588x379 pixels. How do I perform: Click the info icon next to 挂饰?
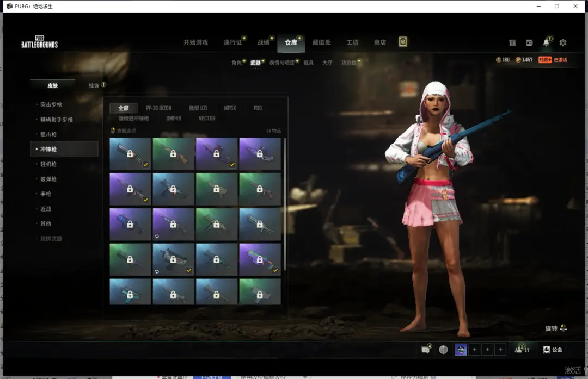(x=103, y=85)
